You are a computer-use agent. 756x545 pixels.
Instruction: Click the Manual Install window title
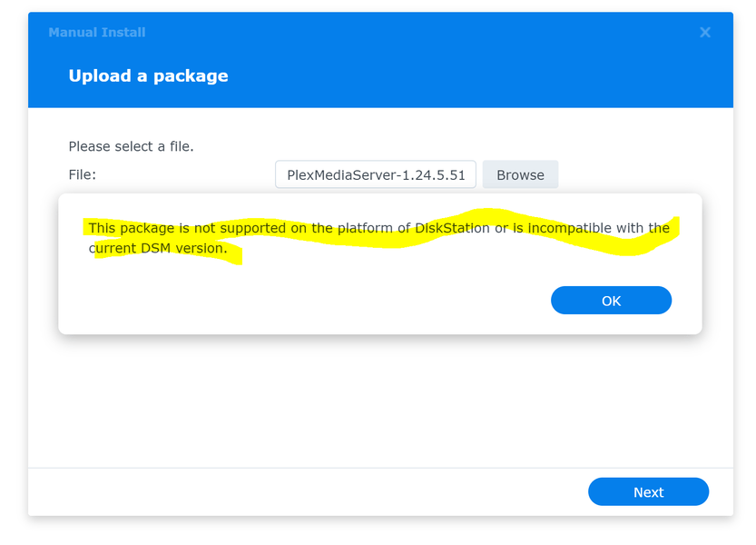(97, 33)
